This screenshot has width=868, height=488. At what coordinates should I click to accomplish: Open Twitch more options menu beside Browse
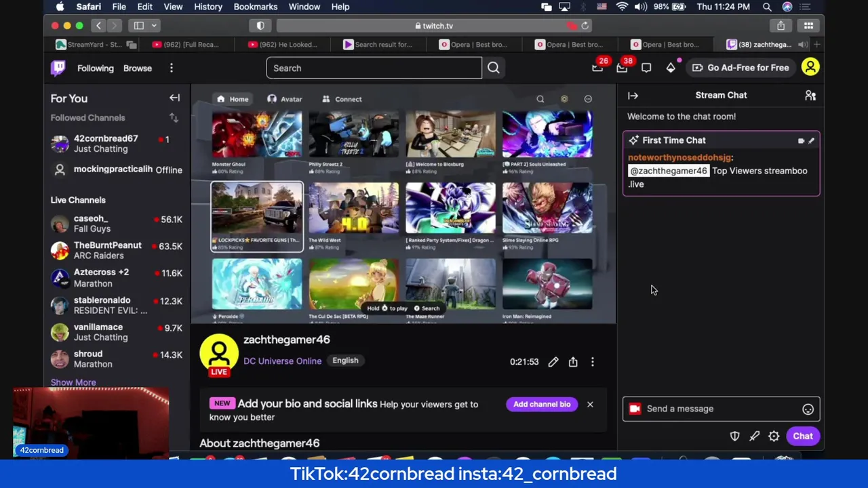pyautogui.click(x=172, y=68)
